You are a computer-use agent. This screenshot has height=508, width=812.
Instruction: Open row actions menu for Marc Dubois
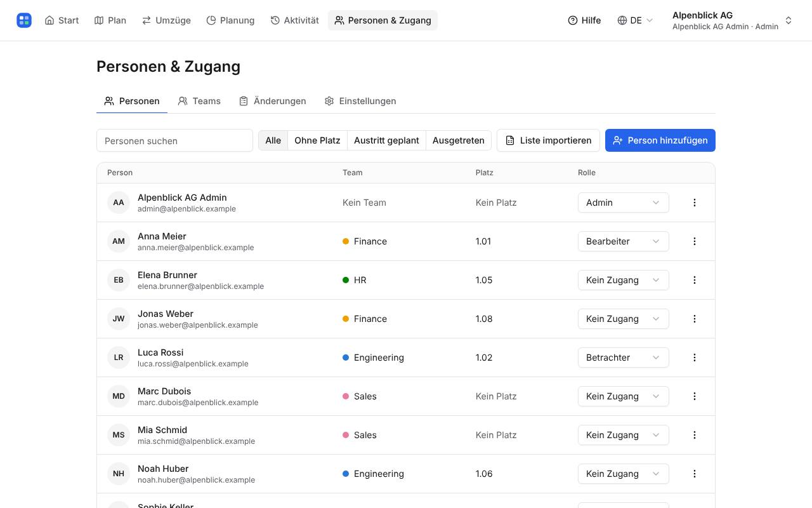[x=695, y=396]
